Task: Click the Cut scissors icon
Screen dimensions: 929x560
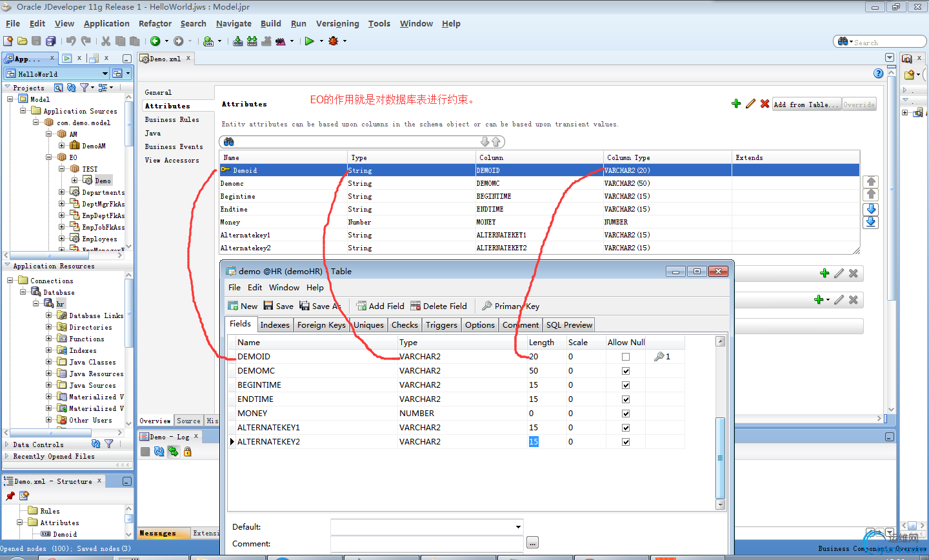Action: tap(106, 41)
